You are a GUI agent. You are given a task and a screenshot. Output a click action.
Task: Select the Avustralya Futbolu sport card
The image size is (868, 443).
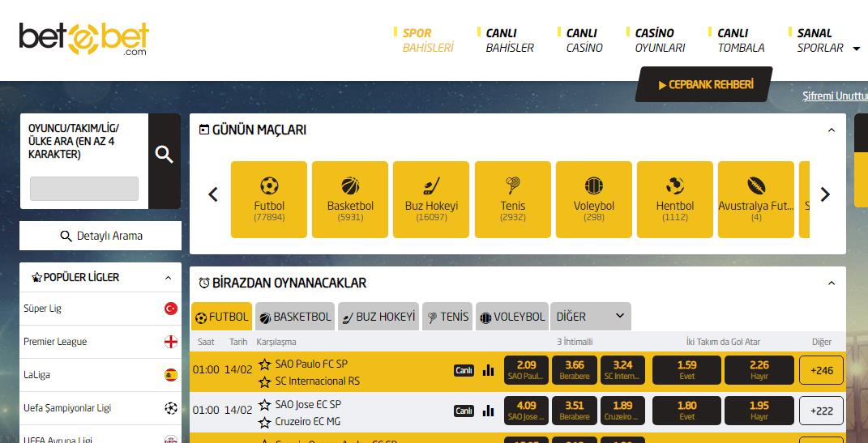[756, 200]
